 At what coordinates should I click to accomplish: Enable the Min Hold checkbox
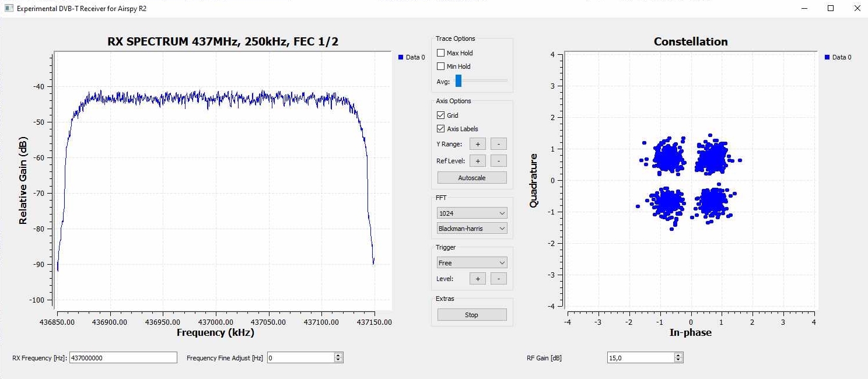click(x=441, y=66)
